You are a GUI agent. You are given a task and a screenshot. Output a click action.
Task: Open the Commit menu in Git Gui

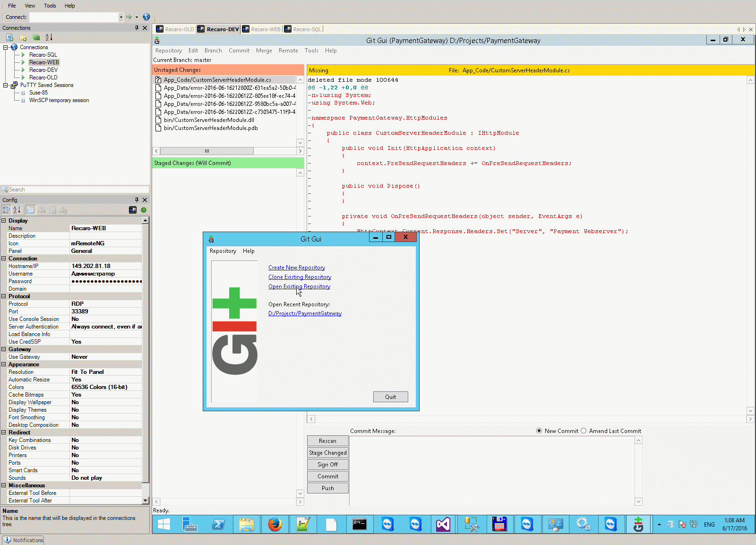[x=239, y=51]
